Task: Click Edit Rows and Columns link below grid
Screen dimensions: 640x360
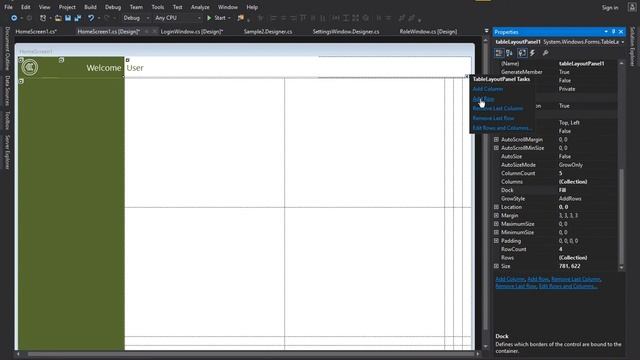Action: coord(568,286)
